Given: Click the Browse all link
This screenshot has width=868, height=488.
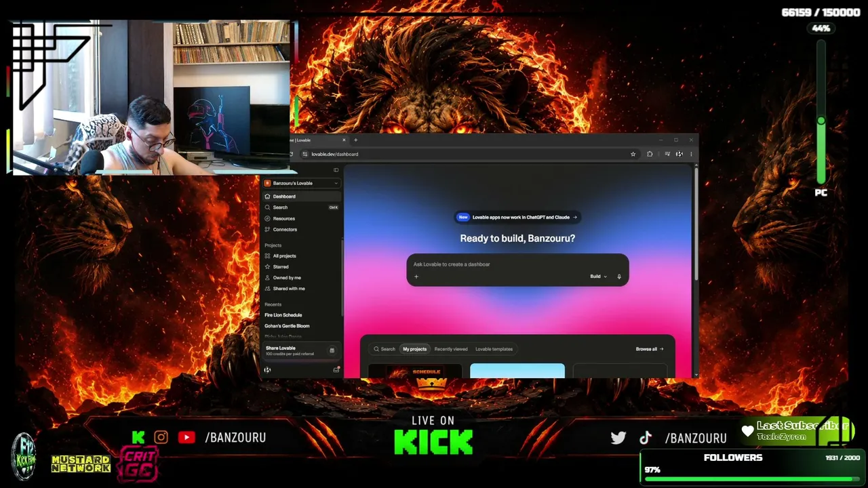Looking at the screenshot, I should tap(650, 349).
